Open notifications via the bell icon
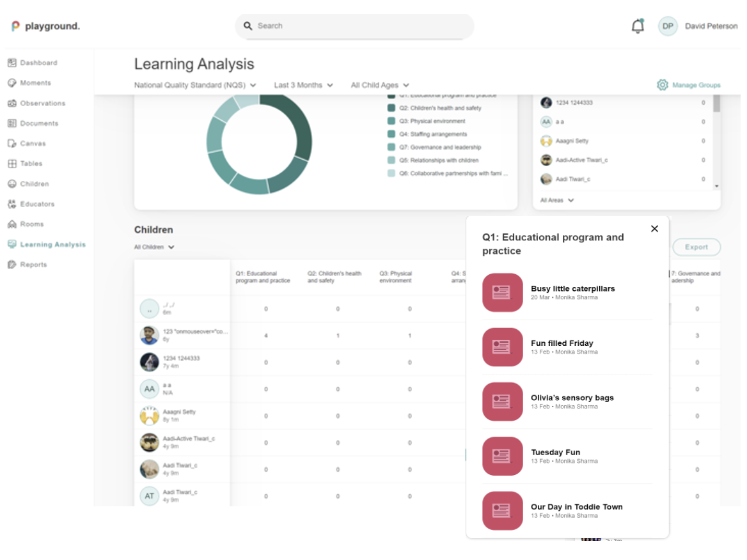The height and width of the screenshot is (560, 747). click(x=637, y=26)
